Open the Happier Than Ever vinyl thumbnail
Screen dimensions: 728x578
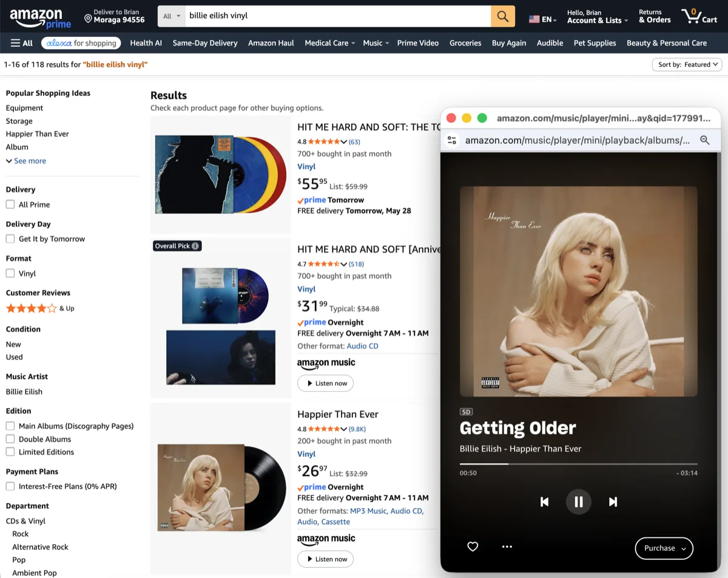(x=221, y=488)
